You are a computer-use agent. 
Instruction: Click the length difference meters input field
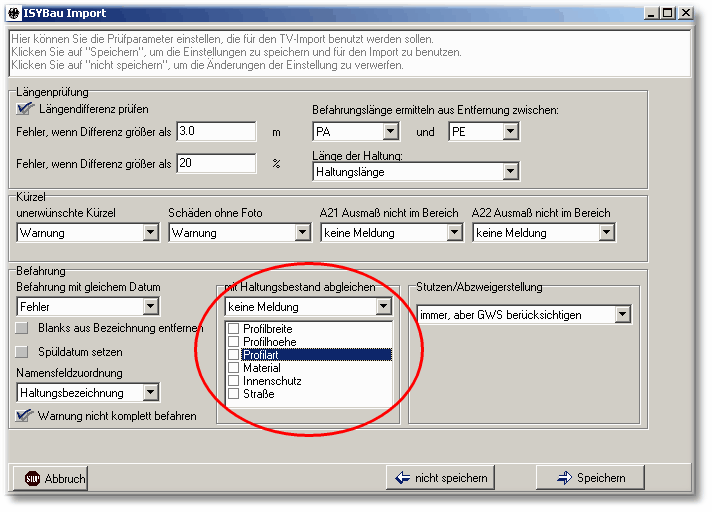point(217,131)
